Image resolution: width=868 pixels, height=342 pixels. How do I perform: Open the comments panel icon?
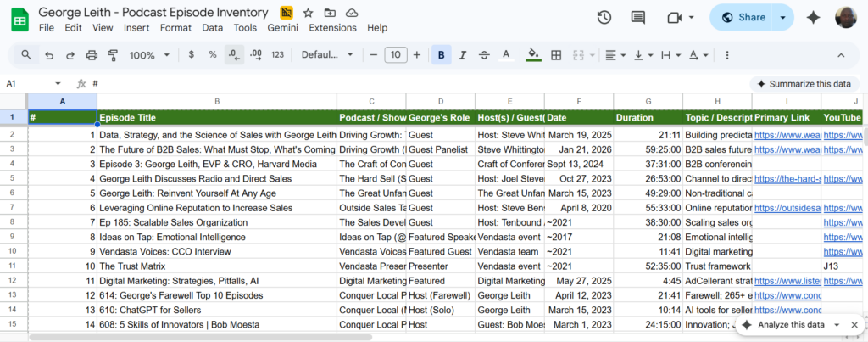(637, 18)
